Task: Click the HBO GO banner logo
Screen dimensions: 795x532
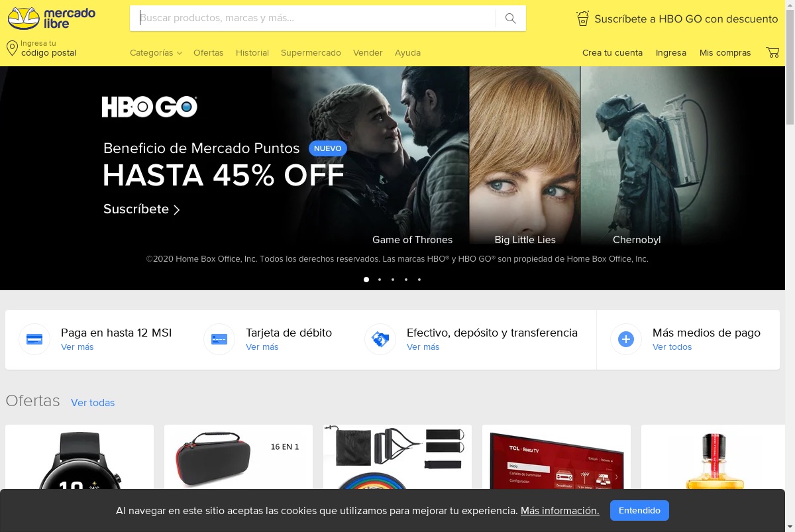Action: point(150,107)
